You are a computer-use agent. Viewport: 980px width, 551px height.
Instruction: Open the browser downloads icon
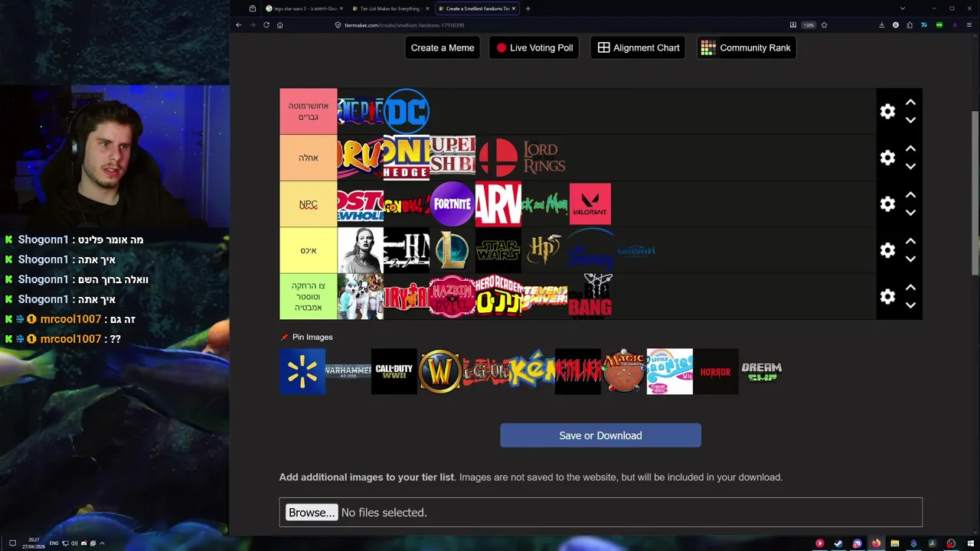click(x=882, y=24)
